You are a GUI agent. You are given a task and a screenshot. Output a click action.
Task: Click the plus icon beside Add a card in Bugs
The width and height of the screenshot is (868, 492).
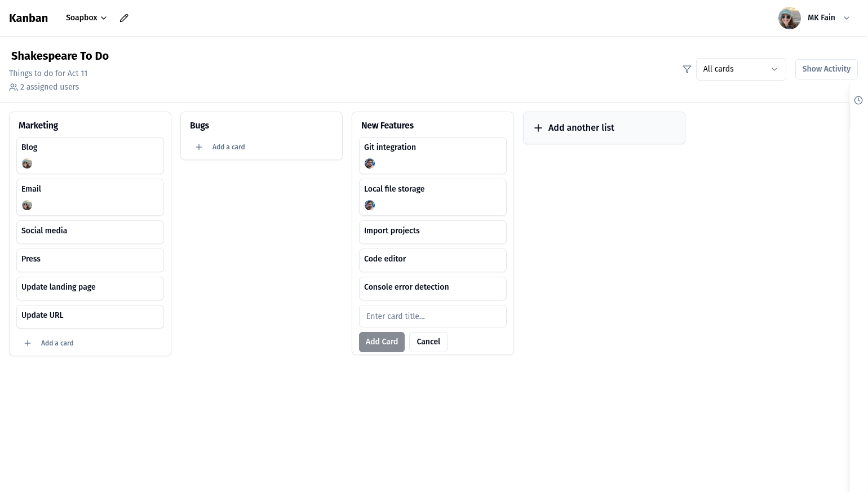tap(199, 147)
